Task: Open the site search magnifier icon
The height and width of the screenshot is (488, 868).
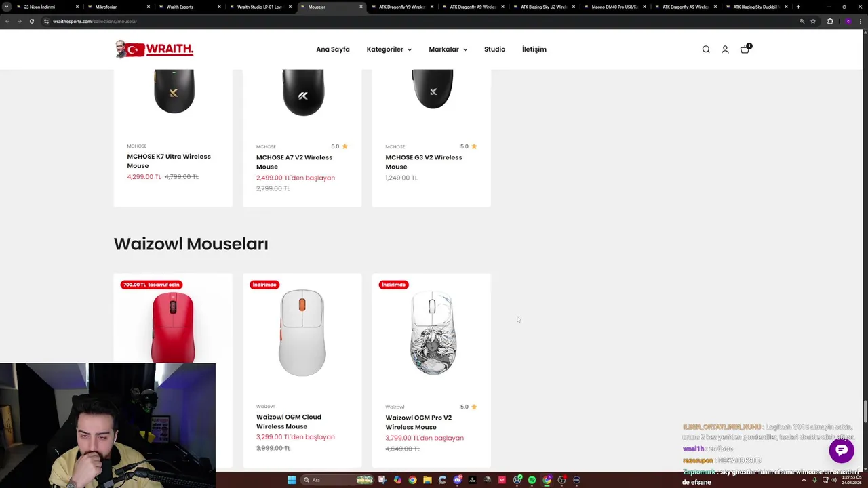Action: (x=706, y=49)
